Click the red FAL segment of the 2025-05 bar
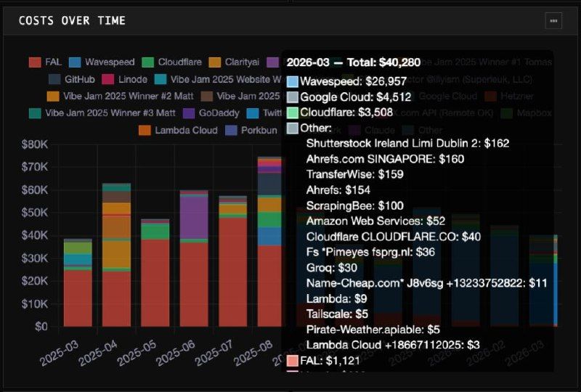 pyautogui.click(x=155, y=282)
